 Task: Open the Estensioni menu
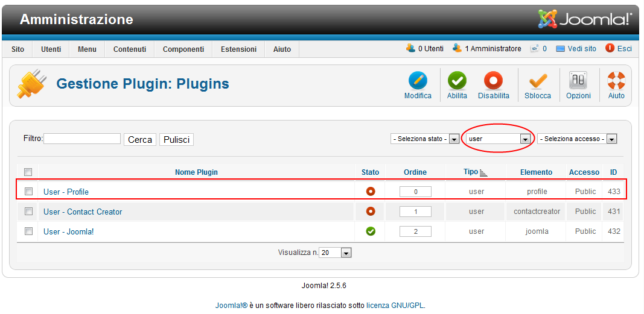[x=238, y=49]
